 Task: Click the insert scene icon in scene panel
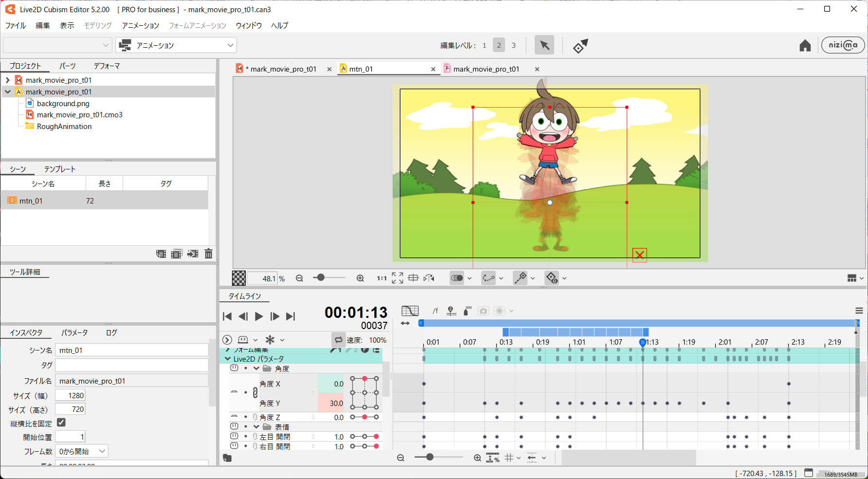pyautogui.click(x=193, y=254)
